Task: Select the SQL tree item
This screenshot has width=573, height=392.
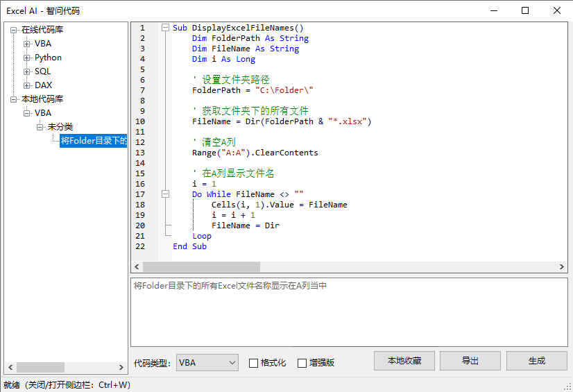Action: click(x=43, y=71)
